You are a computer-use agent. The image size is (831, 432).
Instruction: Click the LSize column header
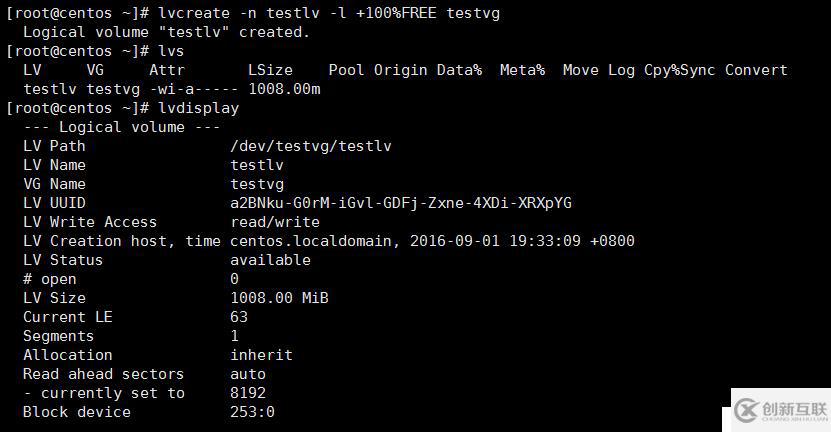[270, 70]
